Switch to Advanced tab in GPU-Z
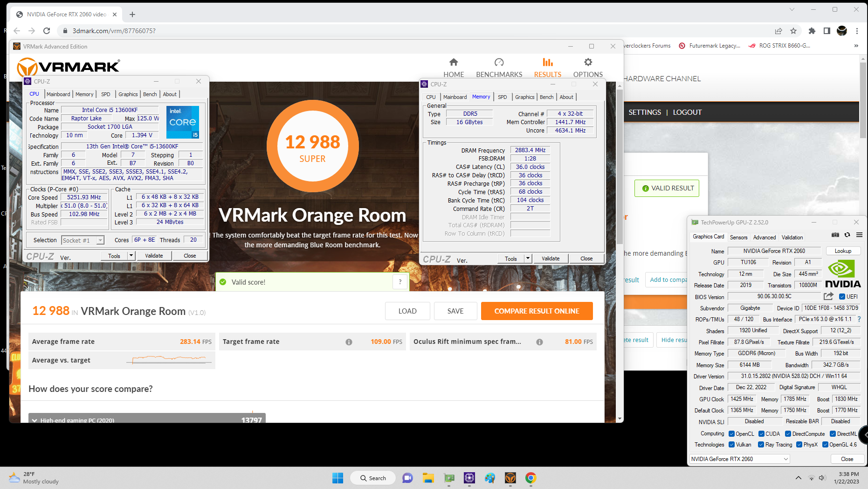Image resolution: width=868 pixels, height=489 pixels. [765, 237]
